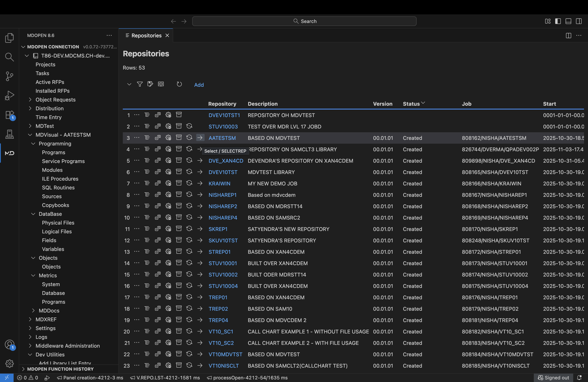Select the Repositories editor tab
Image resolution: width=588 pixels, height=382 pixels.
(146, 36)
